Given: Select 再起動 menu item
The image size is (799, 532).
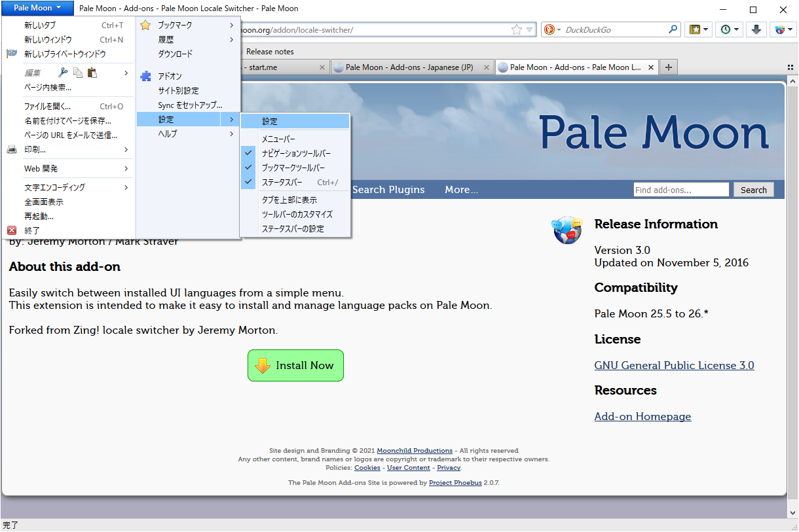Looking at the screenshot, I should (x=68, y=217).
